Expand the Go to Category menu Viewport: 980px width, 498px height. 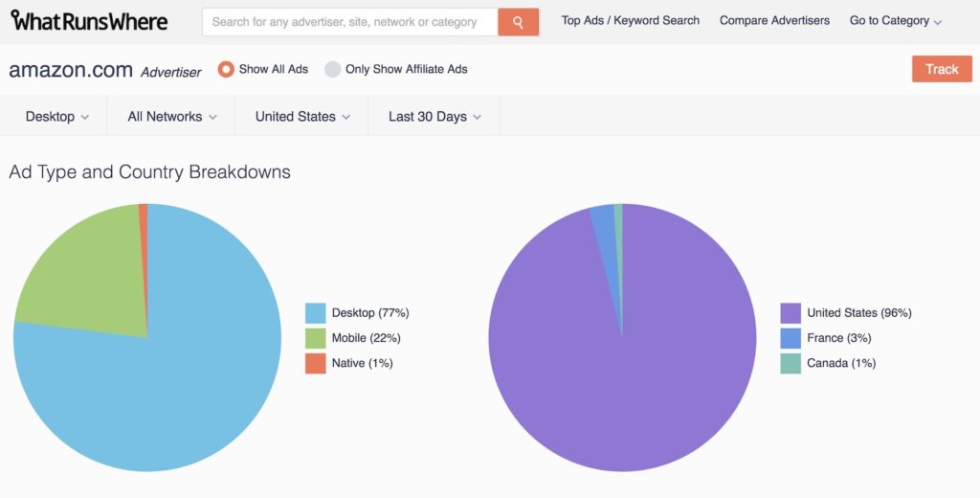895,20
